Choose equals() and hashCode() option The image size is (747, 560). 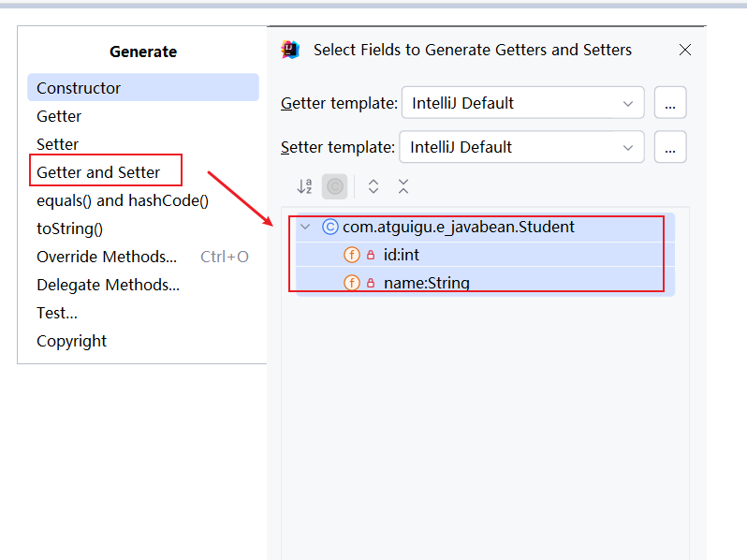tap(123, 200)
